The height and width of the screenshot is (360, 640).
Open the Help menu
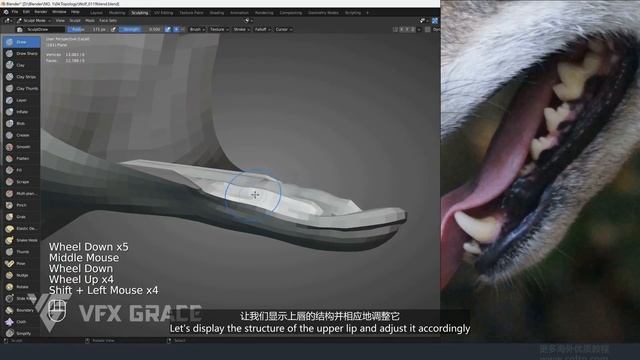point(75,12)
